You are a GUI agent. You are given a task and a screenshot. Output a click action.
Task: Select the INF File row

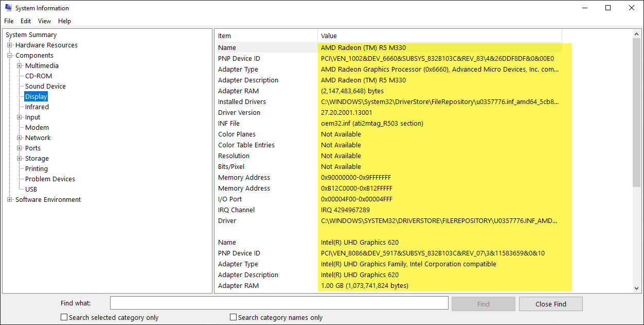388,123
